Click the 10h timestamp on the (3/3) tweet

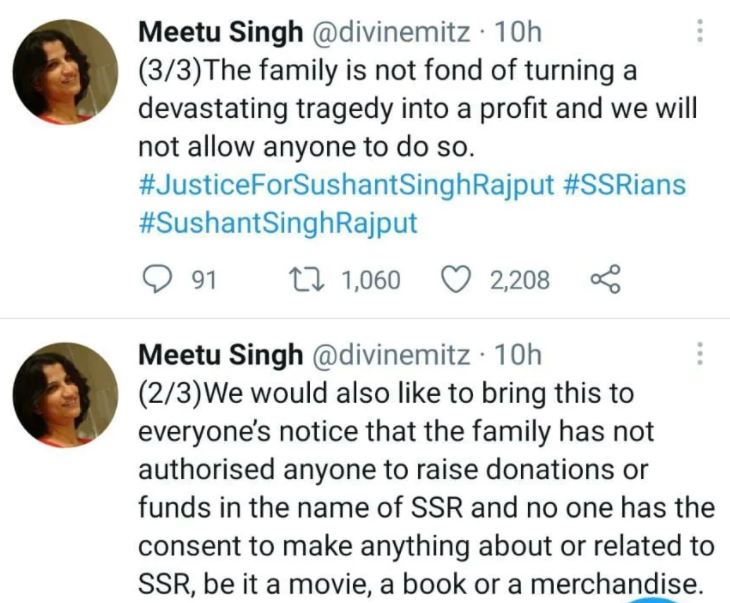pyautogui.click(x=519, y=32)
